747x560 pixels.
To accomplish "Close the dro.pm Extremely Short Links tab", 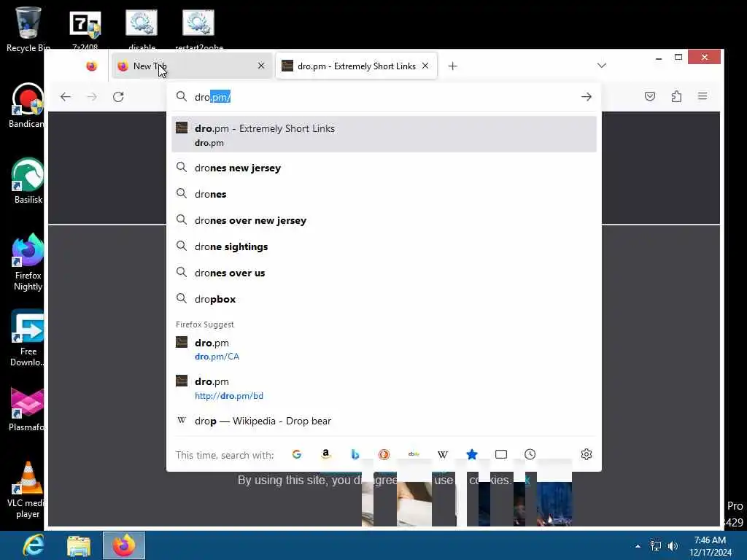I will click(425, 66).
